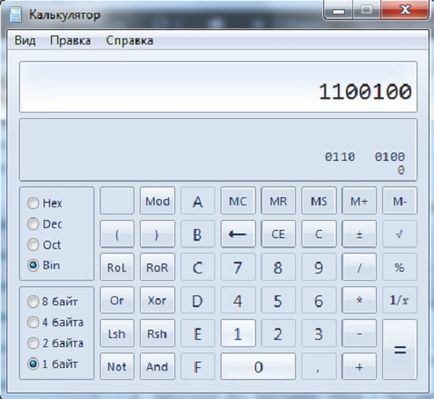Viewport: 434px width, 399px height.
Task: Click the plus-minus sign button
Action: tap(359, 234)
